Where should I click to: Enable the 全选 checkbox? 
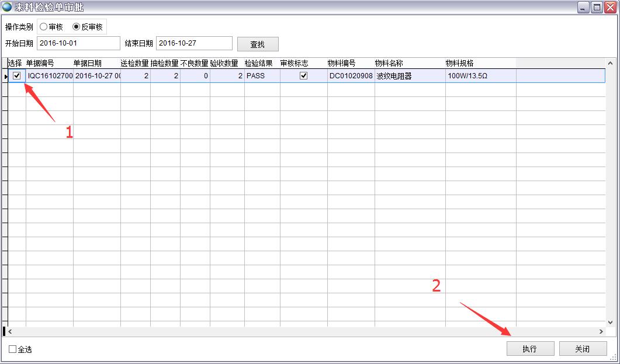point(13,349)
